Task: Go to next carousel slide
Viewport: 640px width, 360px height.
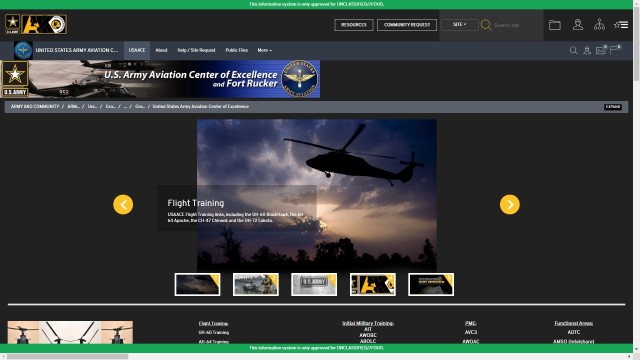Action: (509, 204)
